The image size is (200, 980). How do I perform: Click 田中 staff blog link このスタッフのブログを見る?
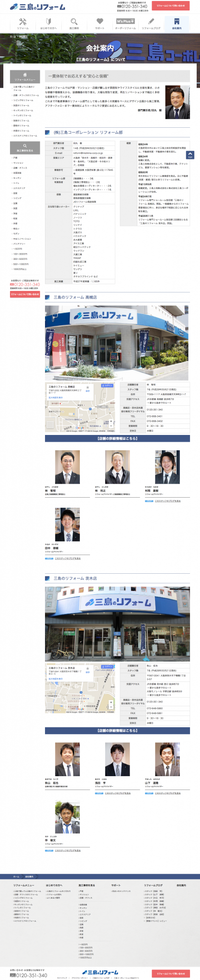[67, 558]
